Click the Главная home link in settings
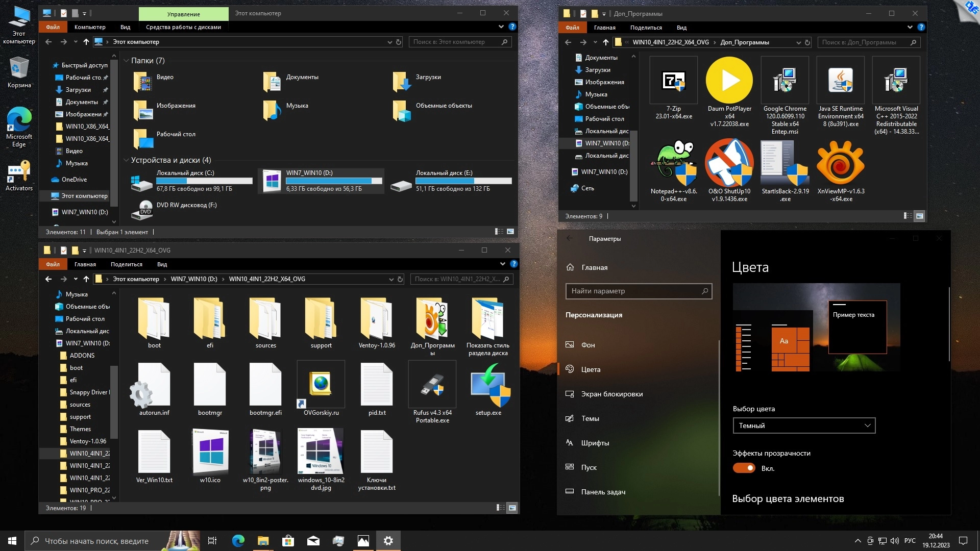This screenshot has height=551, width=980. click(594, 267)
